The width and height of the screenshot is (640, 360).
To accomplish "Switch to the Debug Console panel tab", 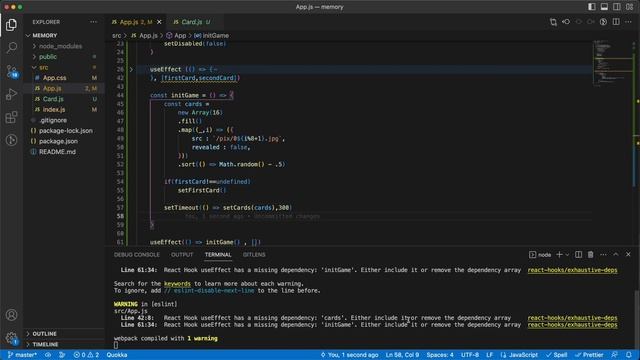I will [137, 255].
